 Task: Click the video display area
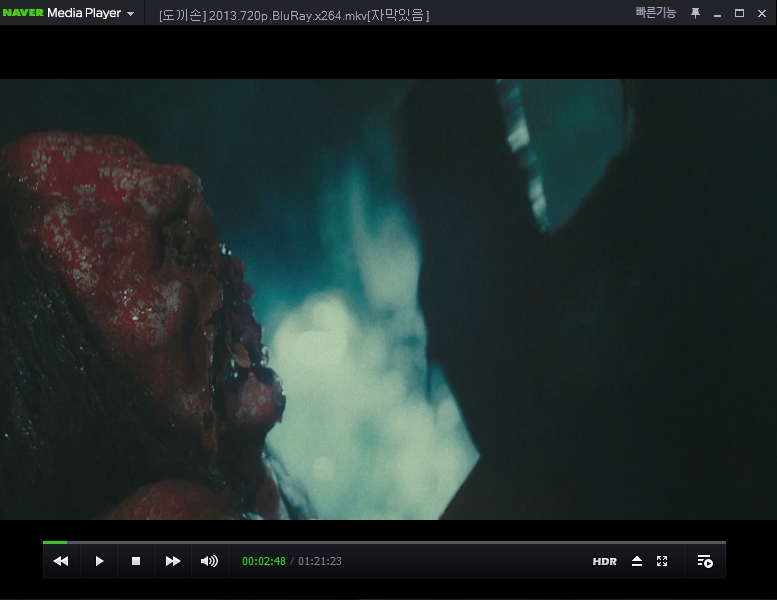click(388, 300)
